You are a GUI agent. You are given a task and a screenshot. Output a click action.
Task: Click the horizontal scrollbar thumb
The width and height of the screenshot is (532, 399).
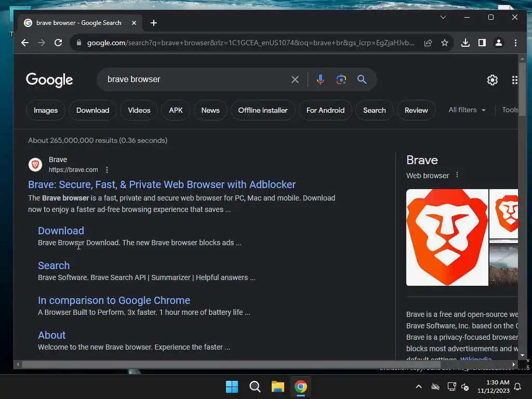tap(231, 365)
